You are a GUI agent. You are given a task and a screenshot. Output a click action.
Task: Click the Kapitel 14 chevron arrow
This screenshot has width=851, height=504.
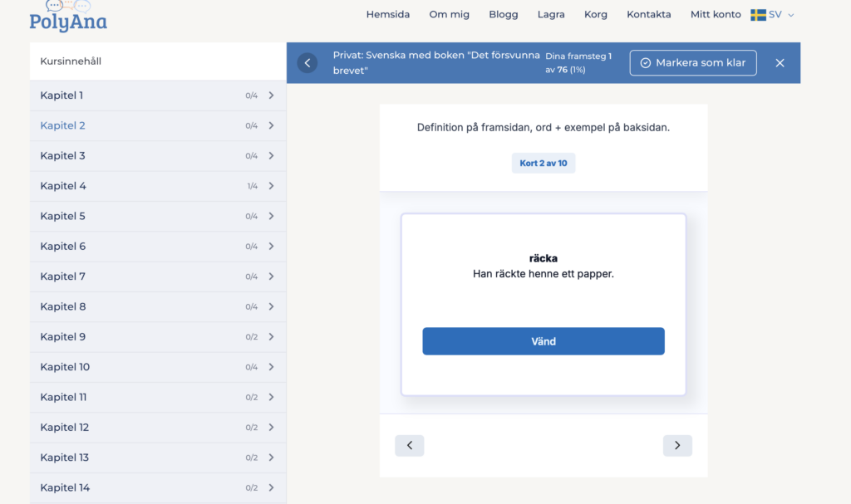pos(271,488)
